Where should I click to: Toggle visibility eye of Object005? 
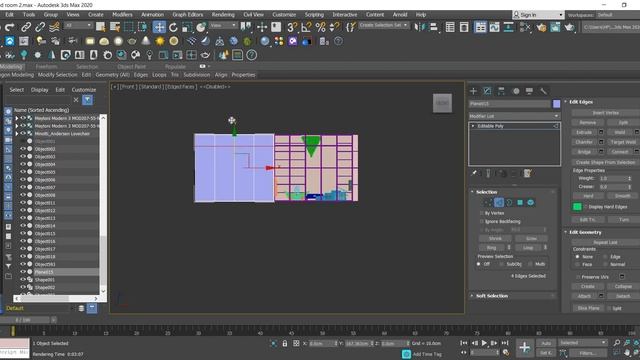[x=23, y=172]
